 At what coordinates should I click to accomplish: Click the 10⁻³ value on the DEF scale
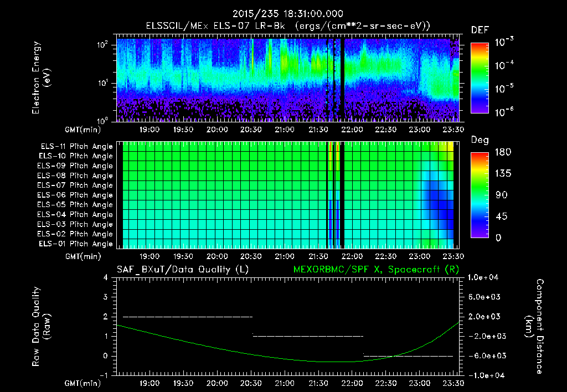pos(504,42)
